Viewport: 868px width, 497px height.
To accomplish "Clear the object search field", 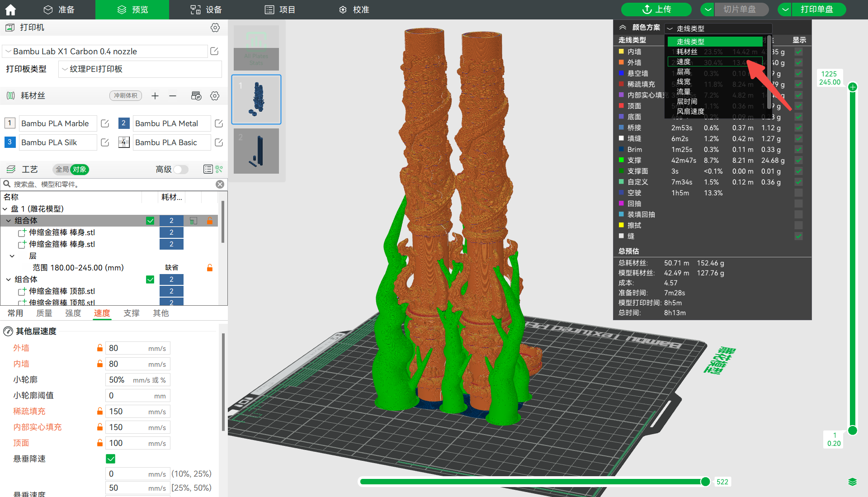I will coord(220,184).
